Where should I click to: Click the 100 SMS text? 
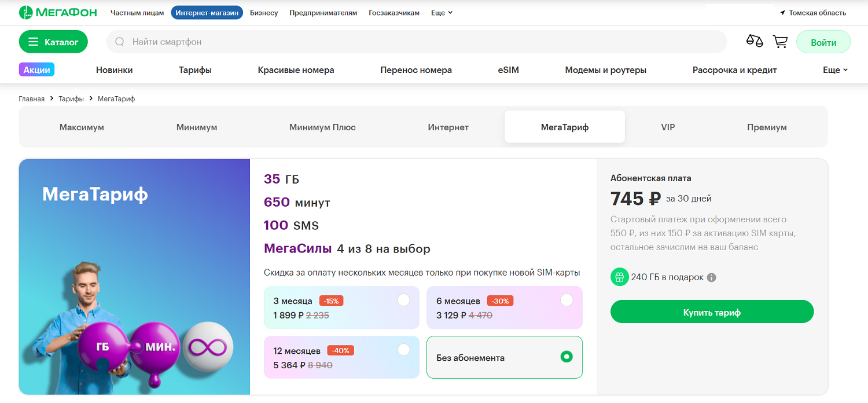[291, 226]
